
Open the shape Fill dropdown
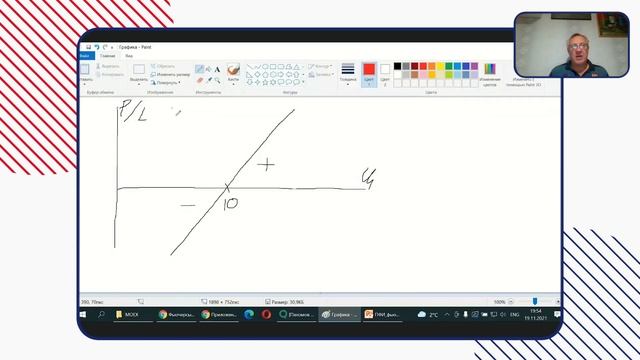coord(321,74)
